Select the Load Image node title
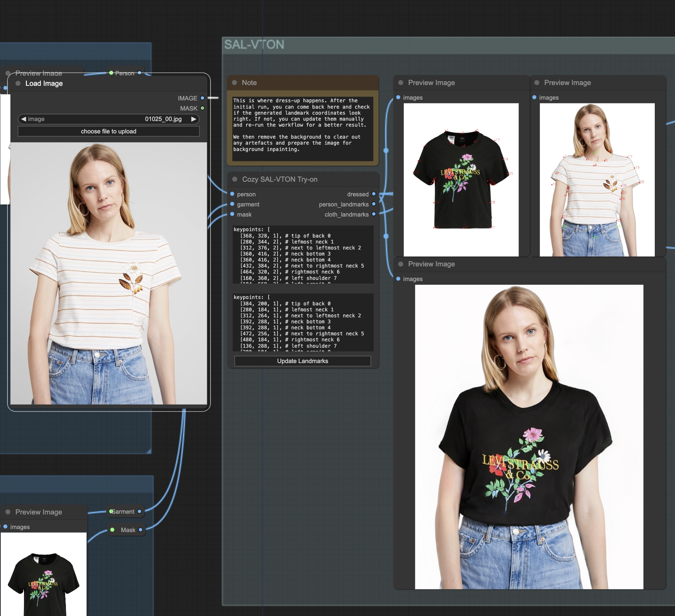Image resolution: width=675 pixels, height=616 pixels. pos(44,83)
